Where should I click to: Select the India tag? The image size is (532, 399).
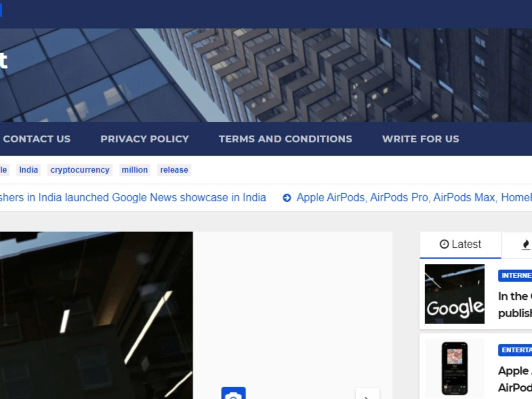coord(29,170)
